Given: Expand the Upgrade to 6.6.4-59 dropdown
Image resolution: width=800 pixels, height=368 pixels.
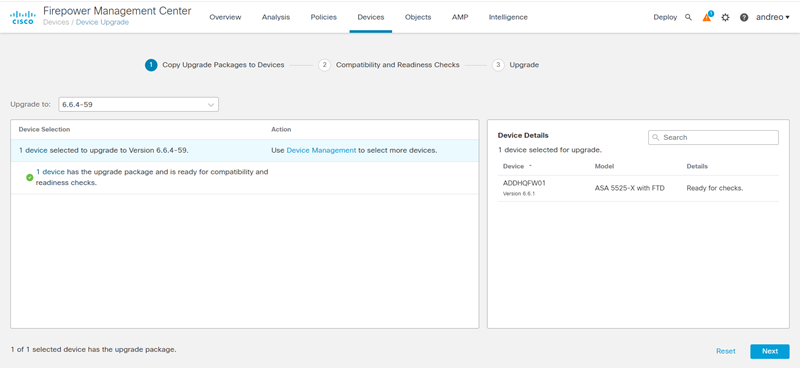Looking at the screenshot, I should [139, 105].
